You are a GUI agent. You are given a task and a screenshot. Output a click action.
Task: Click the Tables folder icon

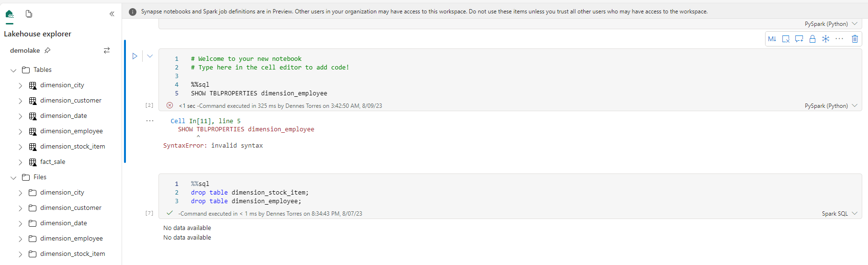pyautogui.click(x=26, y=70)
